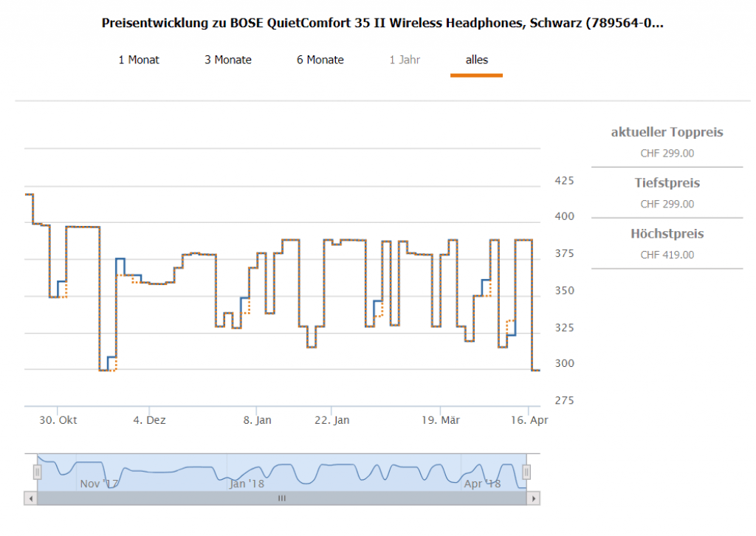Viewport: 756px width, 536px height.
Task: Click the 22. Jan date label
Action: (x=331, y=420)
